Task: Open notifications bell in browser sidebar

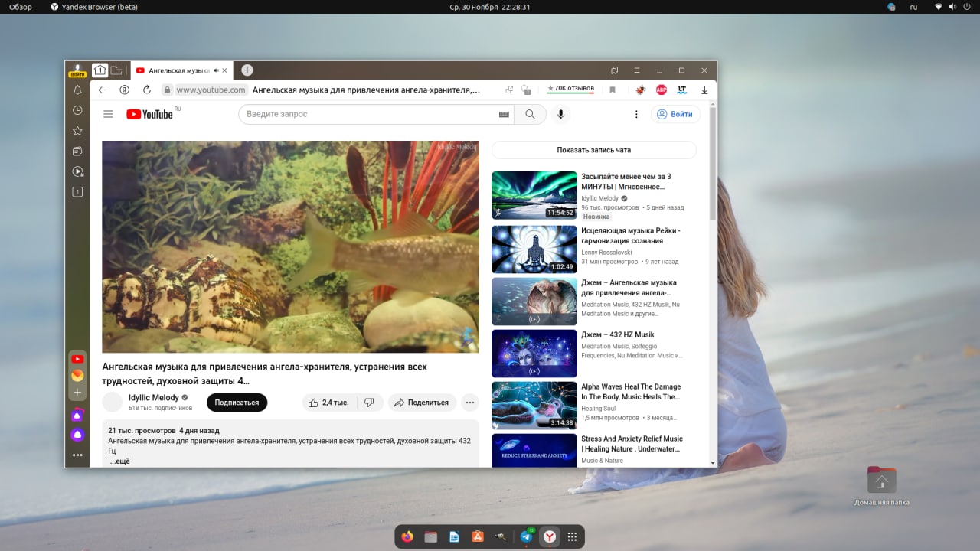Action: click(77, 90)
